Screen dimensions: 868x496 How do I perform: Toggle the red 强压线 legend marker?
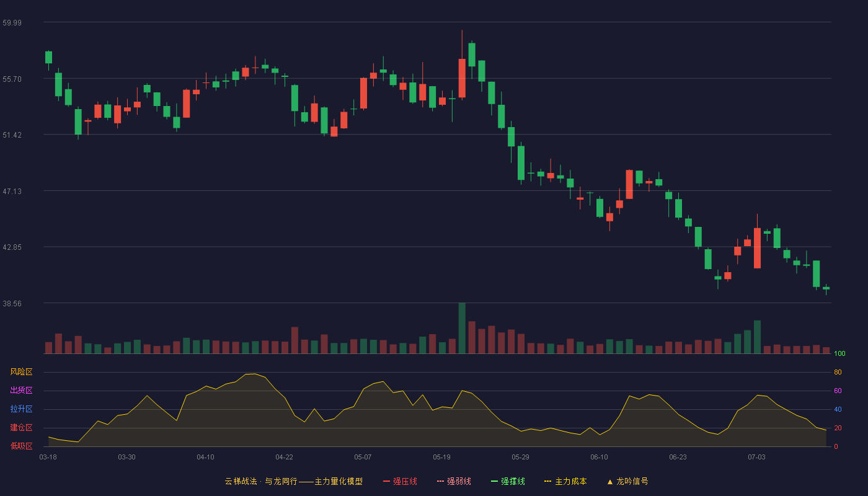[387, 481]
